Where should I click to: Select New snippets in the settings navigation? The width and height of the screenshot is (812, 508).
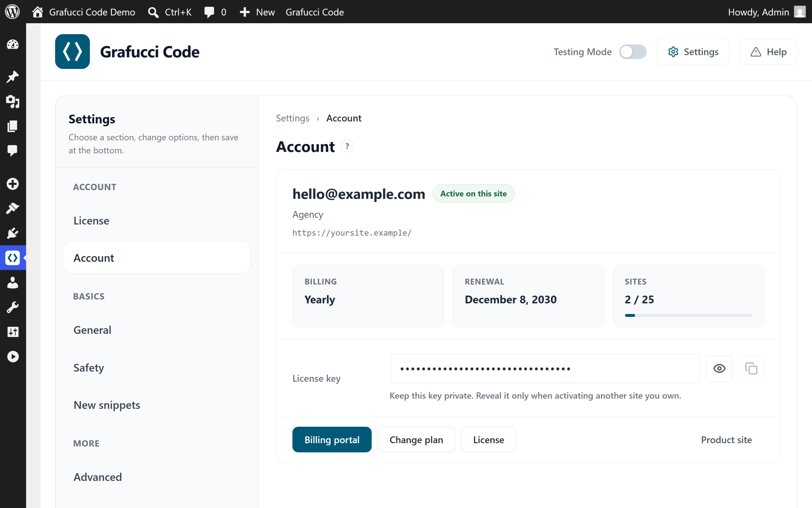pos(157,405)
